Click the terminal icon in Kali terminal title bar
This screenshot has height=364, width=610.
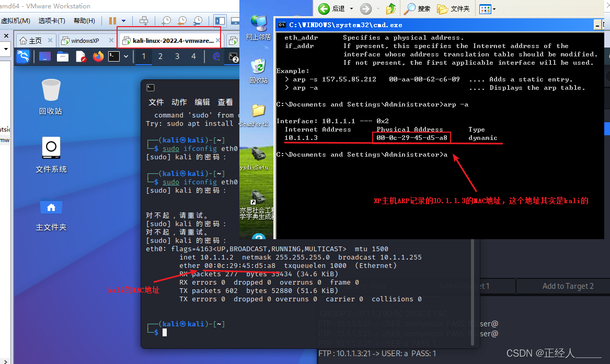click(x=151, y=88)
